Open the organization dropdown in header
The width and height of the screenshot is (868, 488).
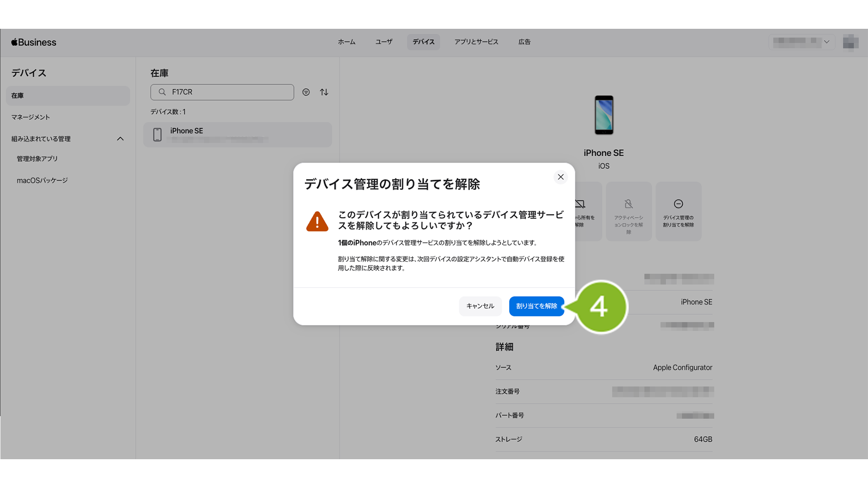tap(802, 42)
